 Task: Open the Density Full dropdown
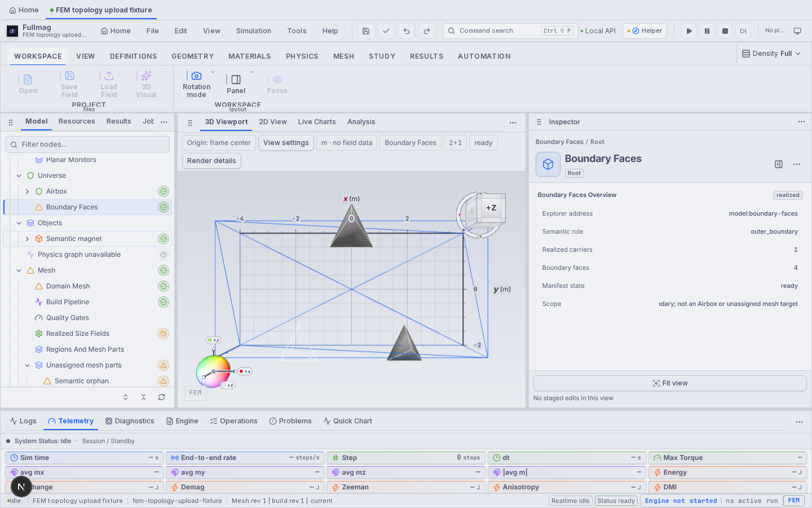771,54
